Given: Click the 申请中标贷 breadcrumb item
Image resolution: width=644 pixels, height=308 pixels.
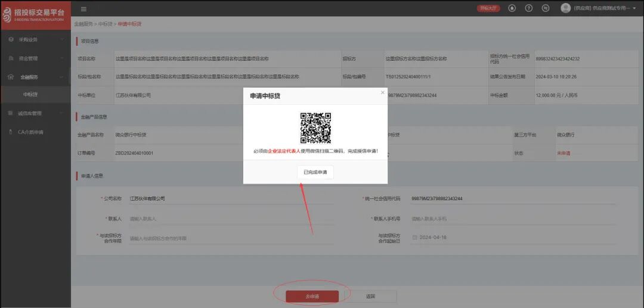Looking at the screenshot, I should 130,24.
